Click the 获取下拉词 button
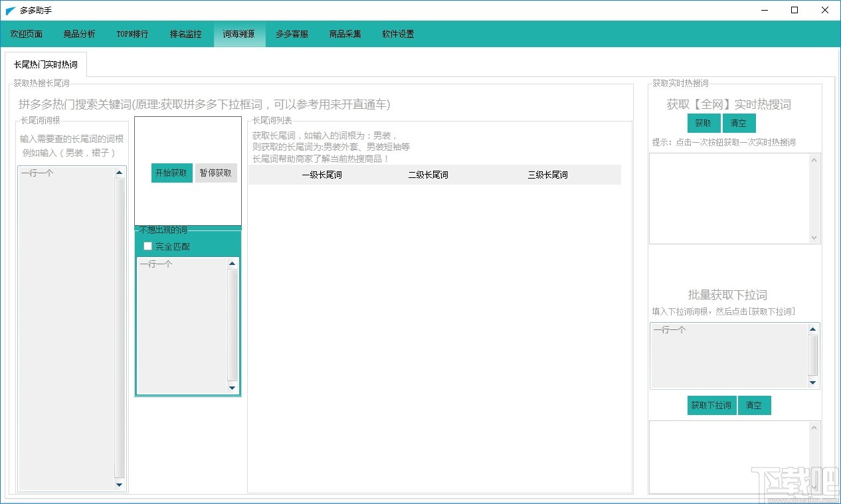The height and width of the screenshot is (504, 841). click(711, 405)
